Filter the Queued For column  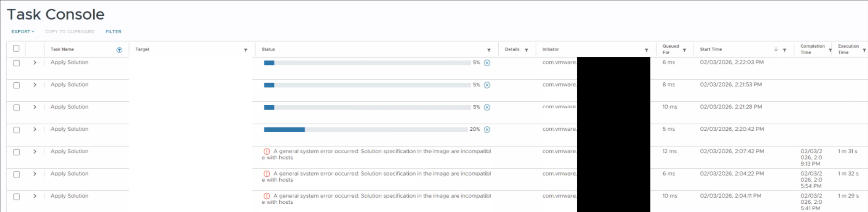[x=684, y=50]
